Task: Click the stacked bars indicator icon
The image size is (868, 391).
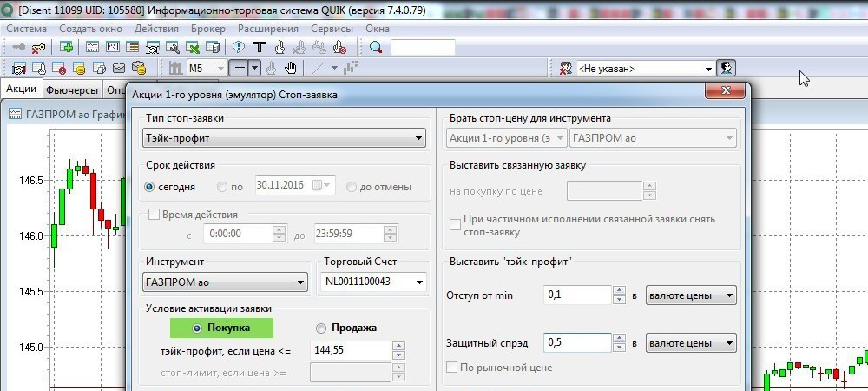Action: 351,68
